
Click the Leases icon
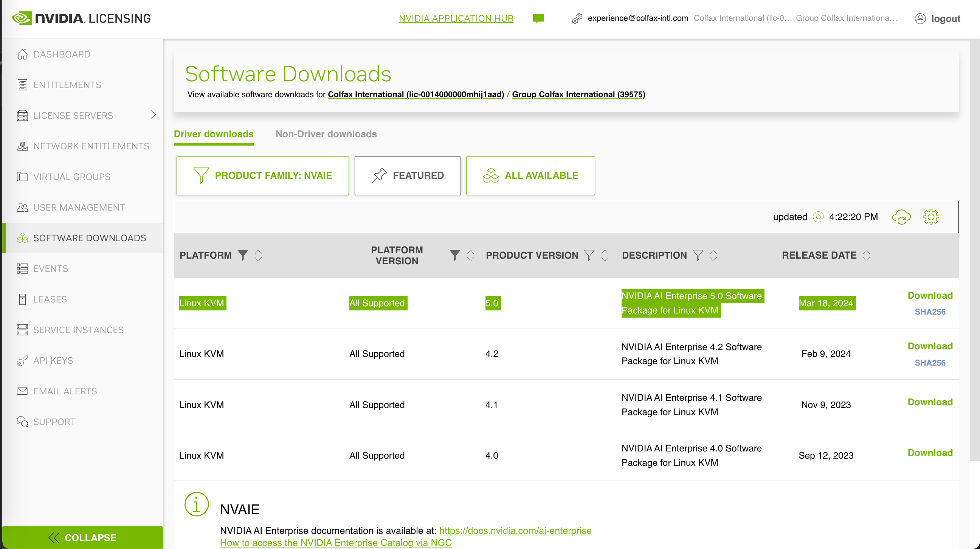(x=22, y=299)
